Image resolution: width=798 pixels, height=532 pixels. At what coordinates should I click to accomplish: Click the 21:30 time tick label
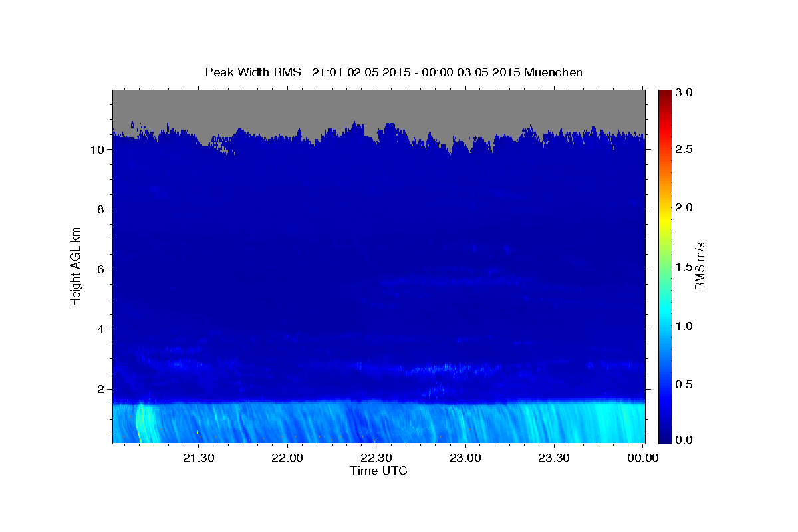(198, 458)
